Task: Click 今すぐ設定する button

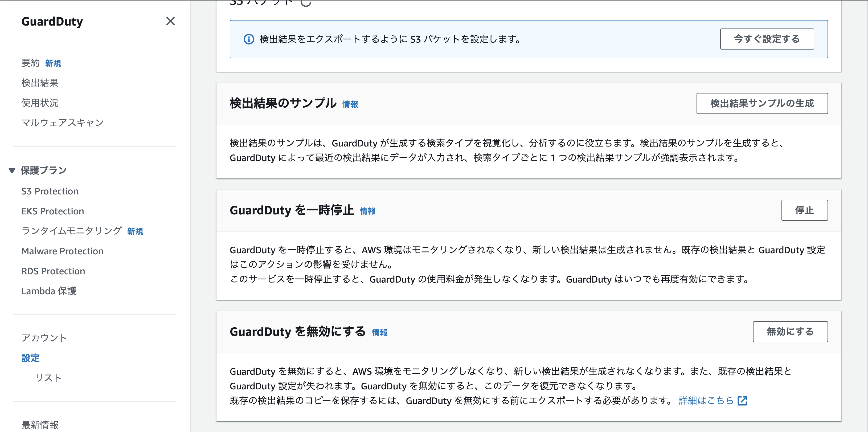Action: [767, 39]
